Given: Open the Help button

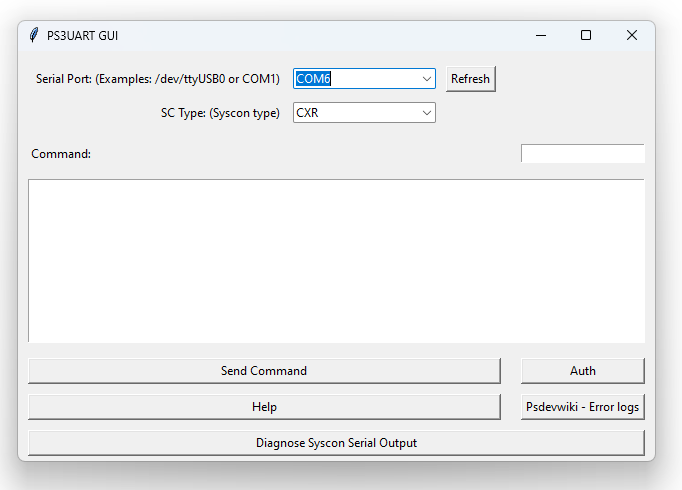Looking at the screenshot, I should [x=264, y=407].
